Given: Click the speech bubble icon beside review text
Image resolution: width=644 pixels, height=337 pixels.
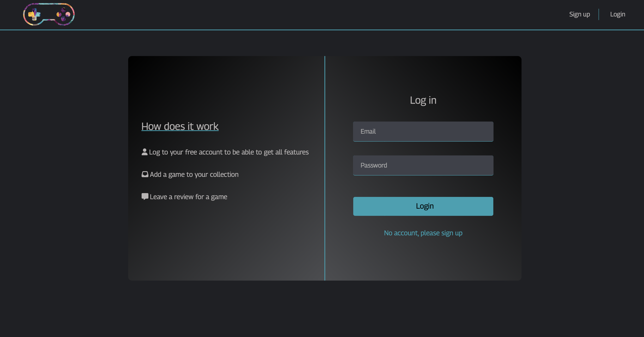Looking at the screenshot, I should 145,196.
